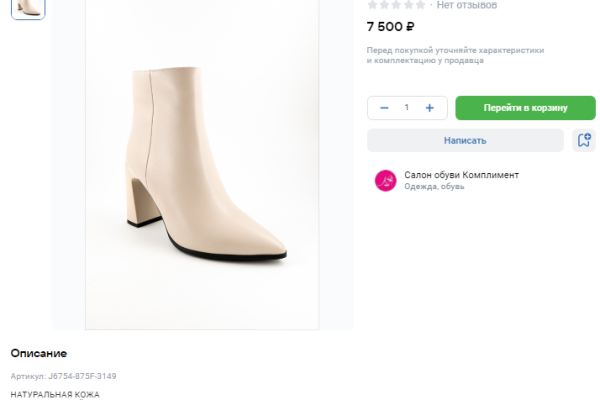Select the small boot thumbnail preview
Screen dimensions: 600x400
[x=28, y=8]
